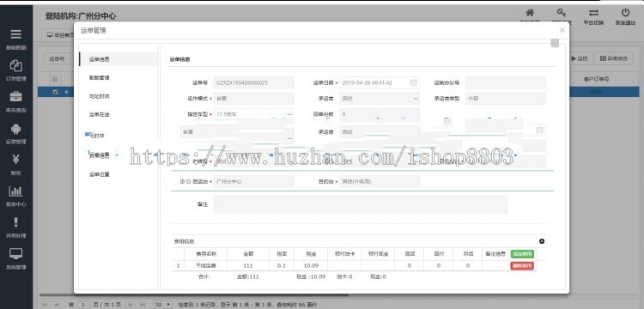This screenshot has height=309, width=644.
Task: Go to first page in pager
Action: [45, 305]
